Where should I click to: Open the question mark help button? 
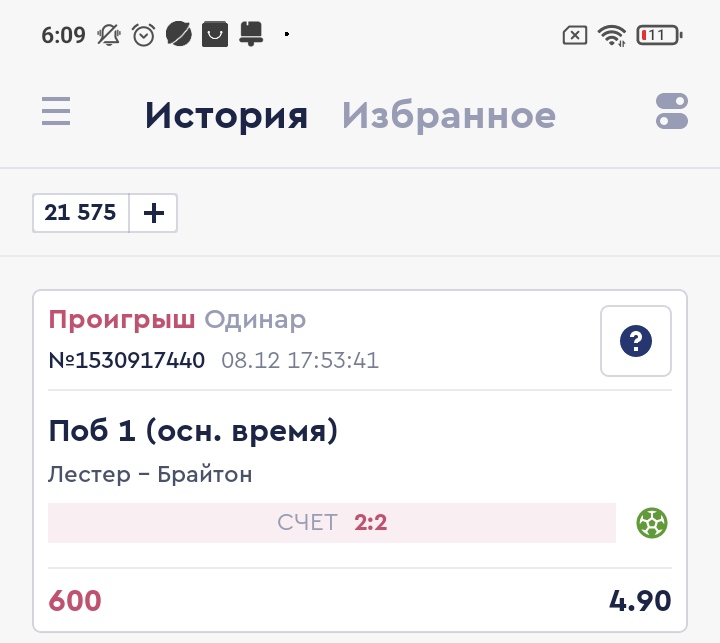(636, 342)
